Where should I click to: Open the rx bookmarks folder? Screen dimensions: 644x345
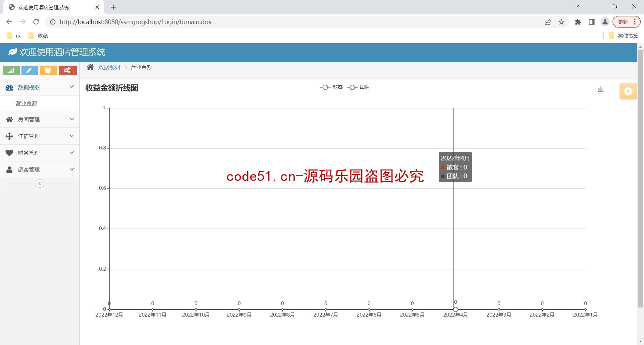pyautogui.click(x=14, y=36)
